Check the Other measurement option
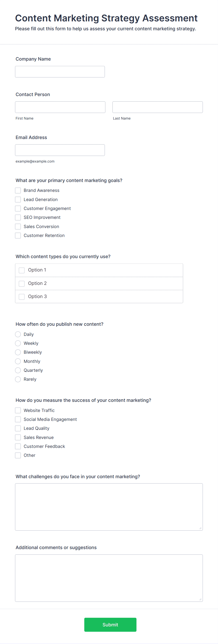218x644 pixels. (x=18, y=455)
